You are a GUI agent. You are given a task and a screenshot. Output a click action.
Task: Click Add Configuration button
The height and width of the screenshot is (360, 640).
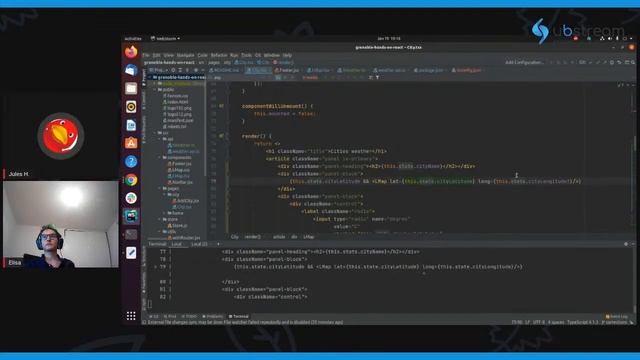(524, 62)
